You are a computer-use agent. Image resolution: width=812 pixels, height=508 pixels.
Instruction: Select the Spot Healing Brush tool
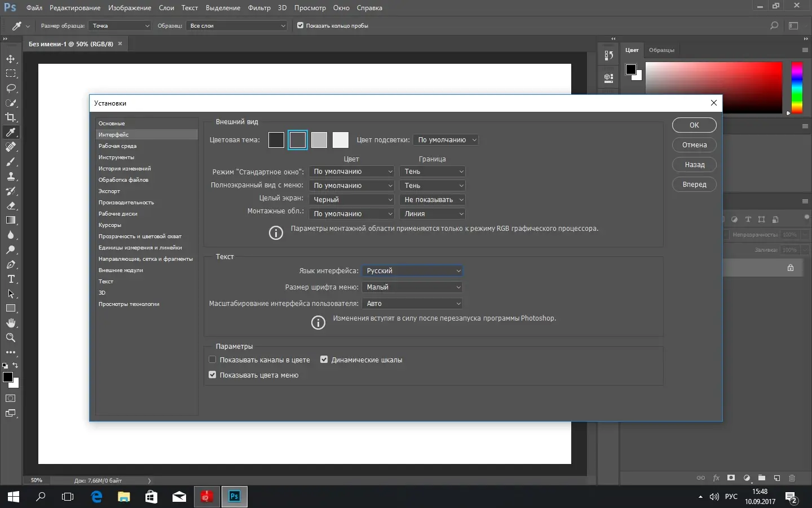click(x=11, y=147)
